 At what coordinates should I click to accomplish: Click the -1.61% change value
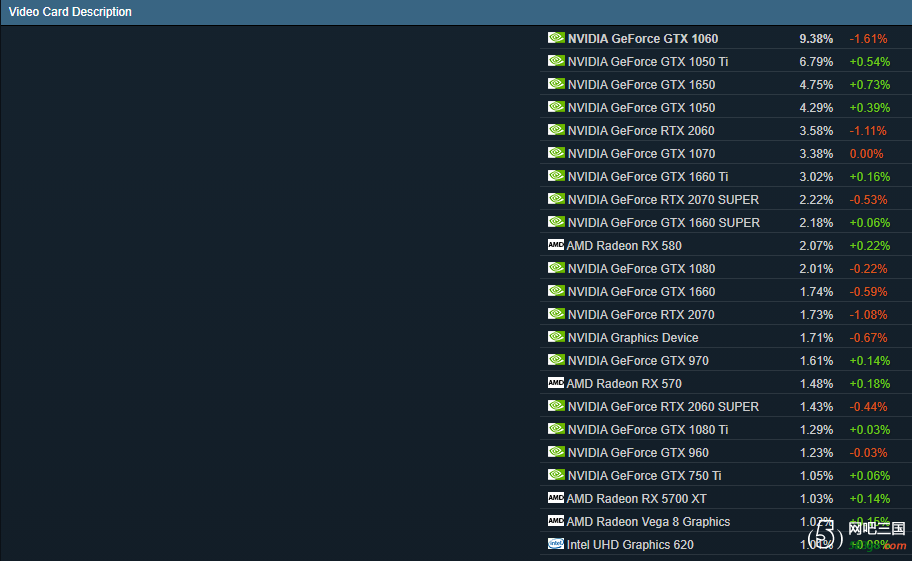868,39
